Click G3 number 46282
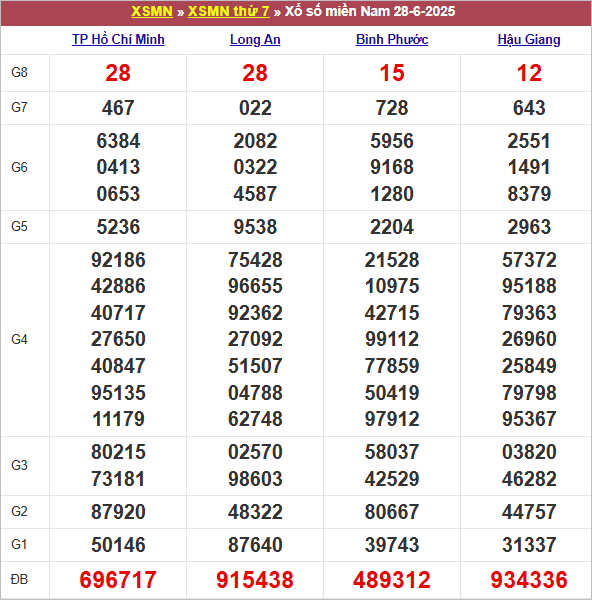 coord(529,479)
